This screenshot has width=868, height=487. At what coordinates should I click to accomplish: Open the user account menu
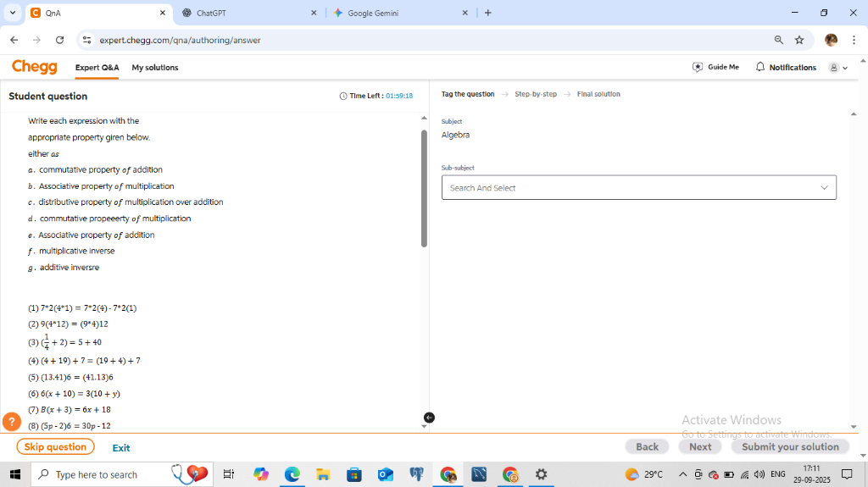837,68
